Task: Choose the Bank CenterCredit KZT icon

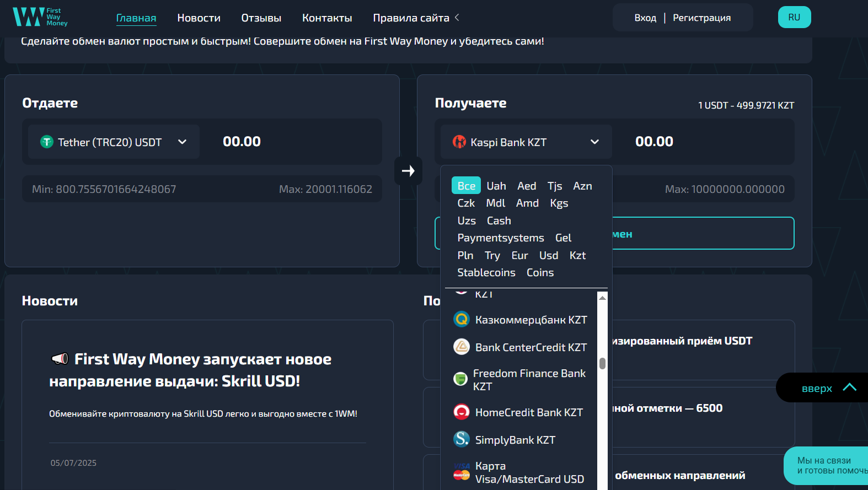Action: pyautogui.click(x=461, y=347)
